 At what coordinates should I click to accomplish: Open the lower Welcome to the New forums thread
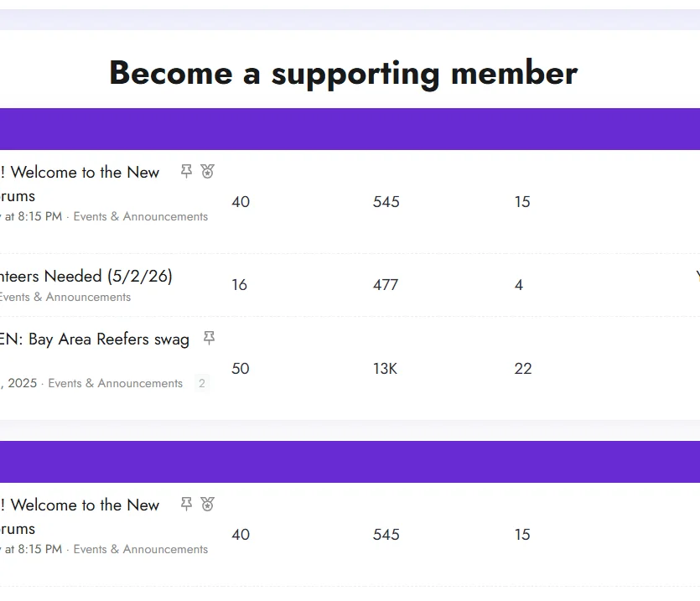[x=80, y=516]
